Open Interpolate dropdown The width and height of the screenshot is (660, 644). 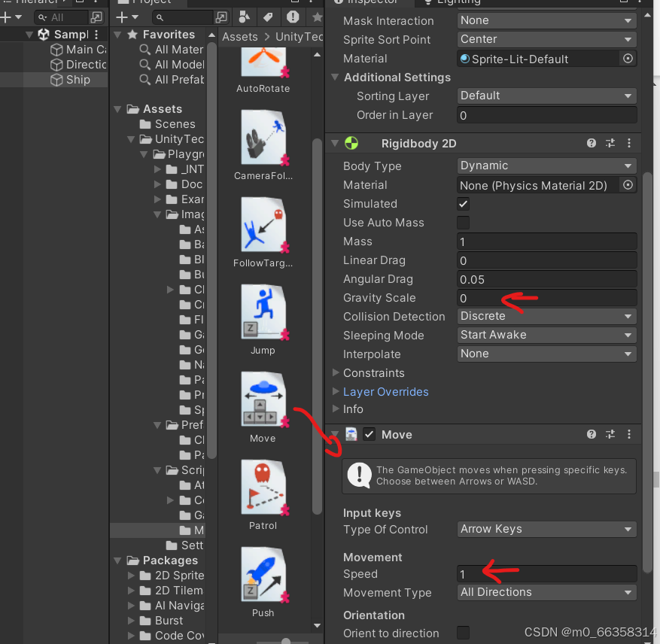click(547, 354)
